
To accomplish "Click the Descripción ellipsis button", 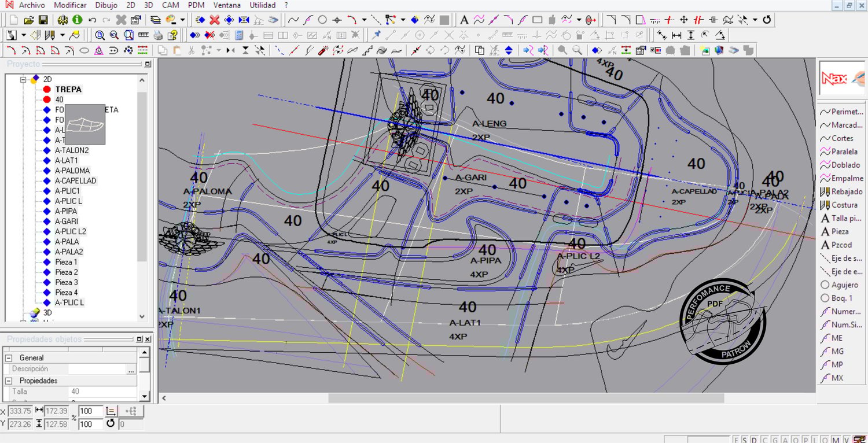I will click(131, 369).
